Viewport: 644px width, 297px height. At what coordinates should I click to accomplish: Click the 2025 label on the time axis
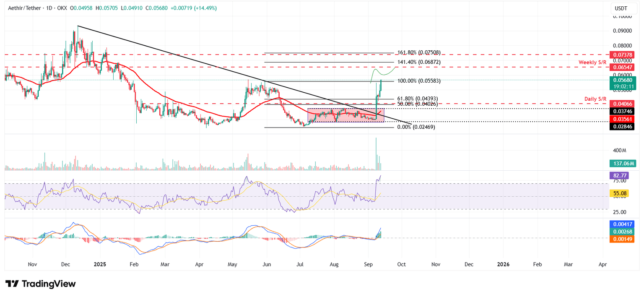[100, 264]
